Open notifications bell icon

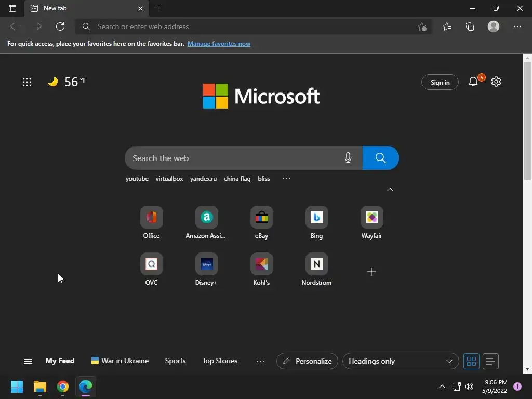[x=473, y=82]
